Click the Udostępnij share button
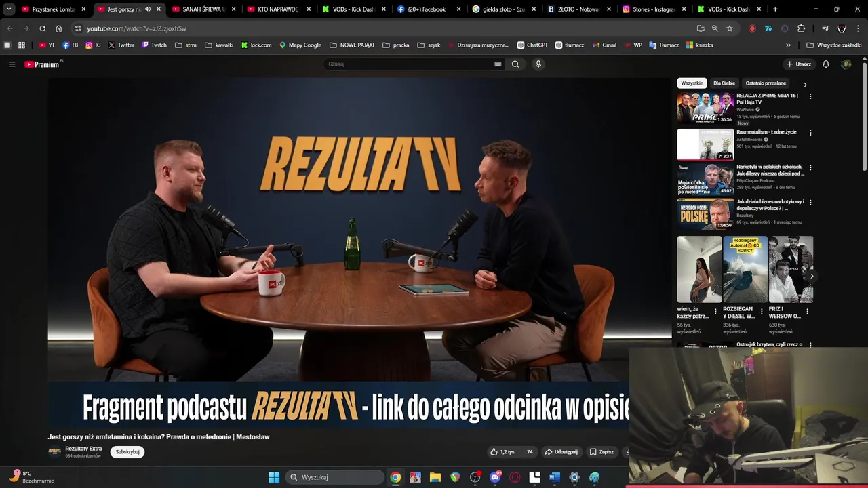This screenshot has height=488, width=868. click(x=561, y=452)
